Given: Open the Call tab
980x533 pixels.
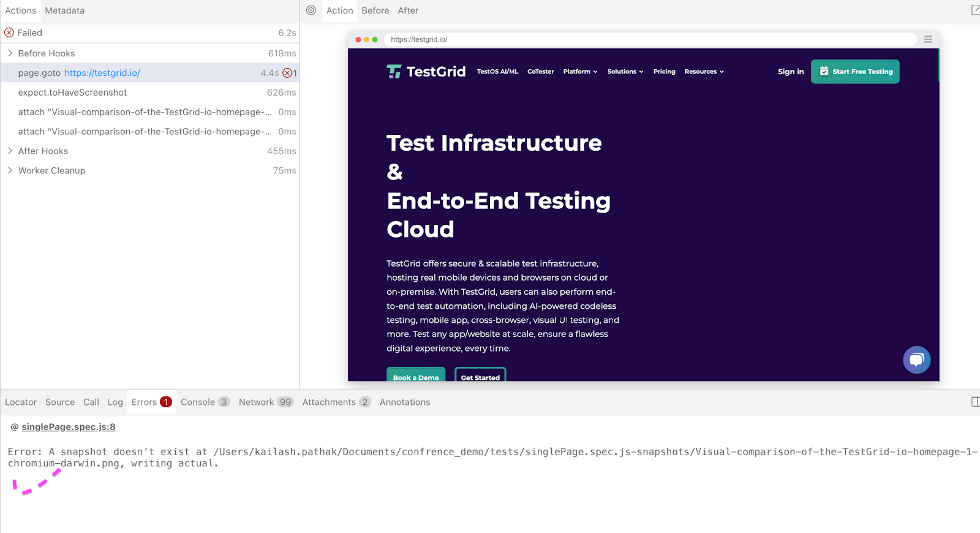Looking at the screenshot, I should pyautogui.click(x=91, y=402).
